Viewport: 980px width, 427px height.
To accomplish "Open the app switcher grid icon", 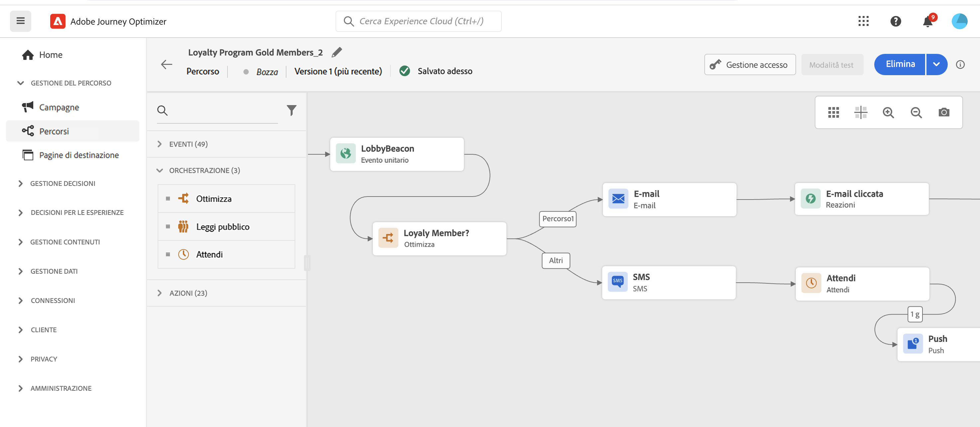I will point(863,21).
